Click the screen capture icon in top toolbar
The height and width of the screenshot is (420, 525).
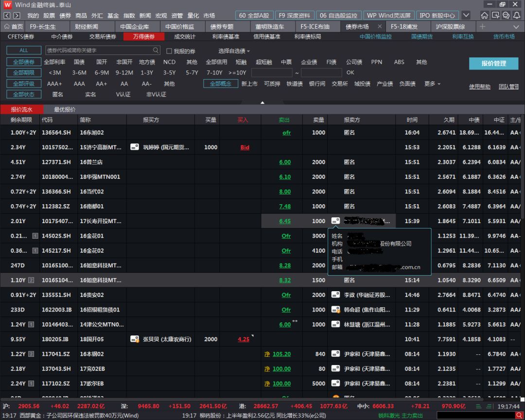pyautogui.click(x=495, y=16)
